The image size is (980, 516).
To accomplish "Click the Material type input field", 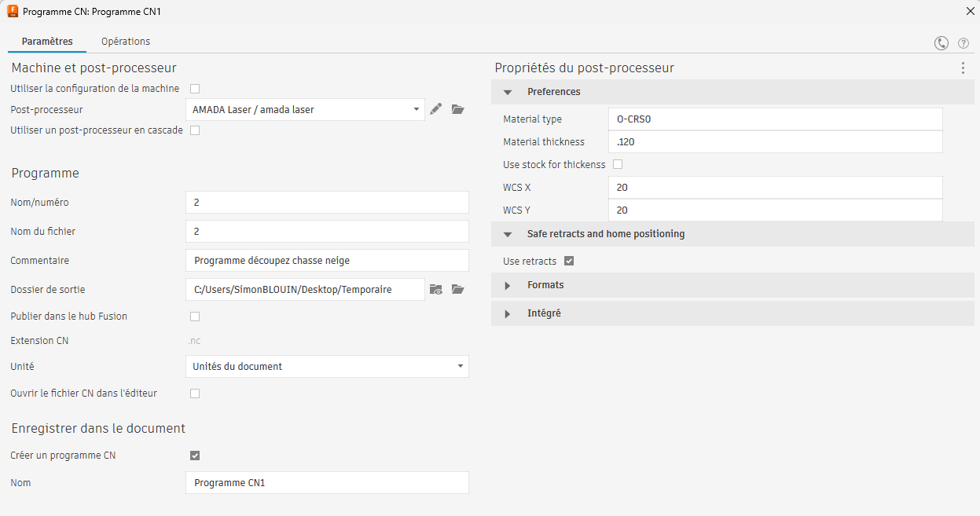I will coord(774,119).
